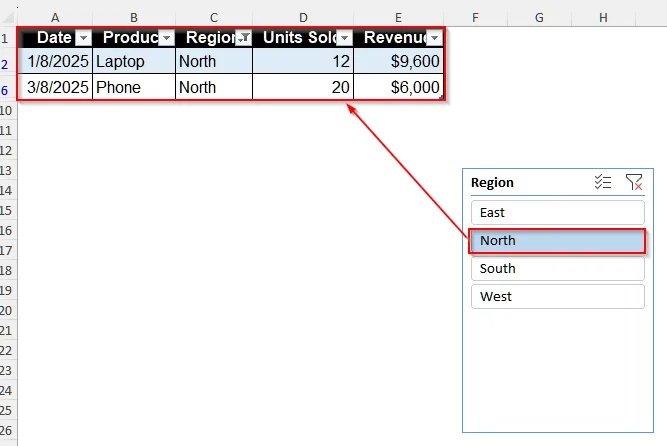
Task: Click the units sold value 12
Action: 303,61
